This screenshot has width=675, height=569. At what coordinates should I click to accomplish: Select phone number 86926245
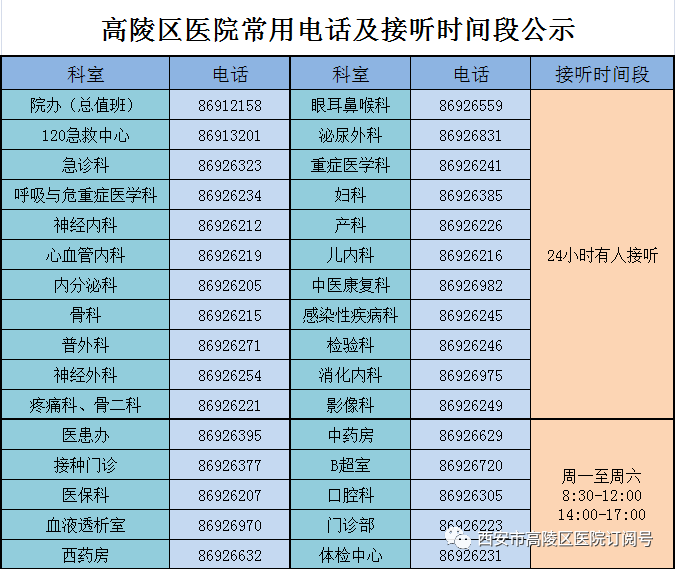[471, 315]
